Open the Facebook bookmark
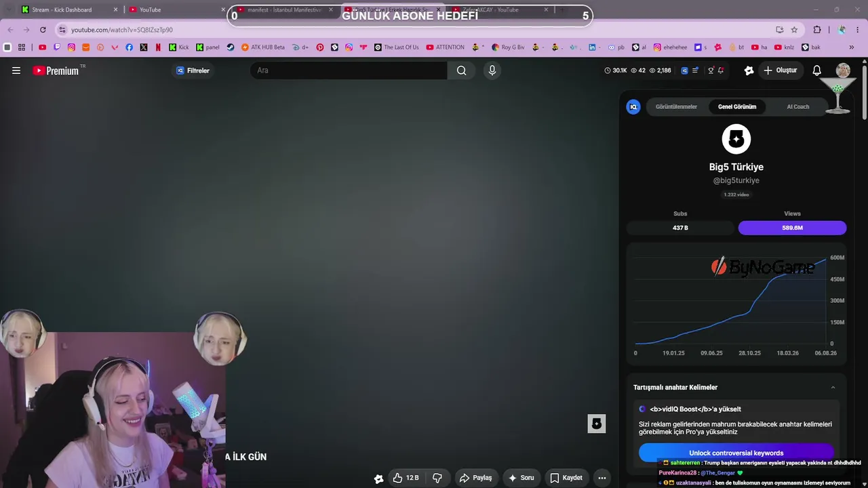Image resolution: width=868 pixels, height=488 pixels. point(130,47)
